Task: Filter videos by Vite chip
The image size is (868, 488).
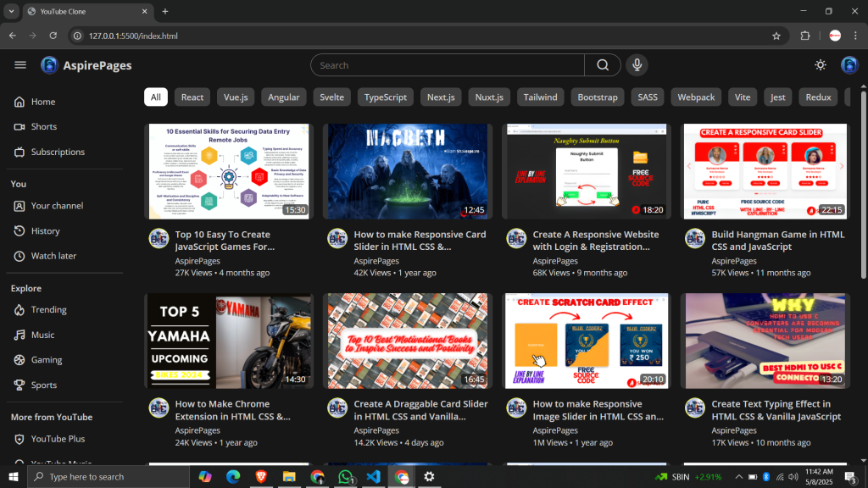Action: click(743, 97)
